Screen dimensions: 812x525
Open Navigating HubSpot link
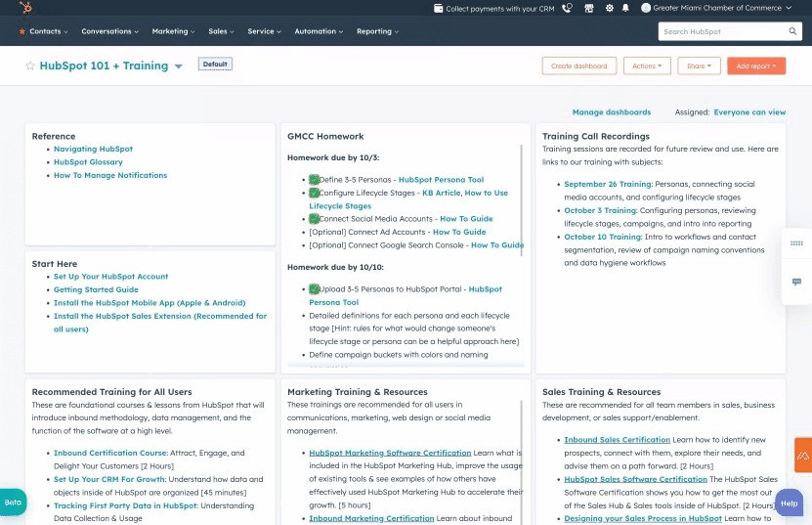pos(93,149)
